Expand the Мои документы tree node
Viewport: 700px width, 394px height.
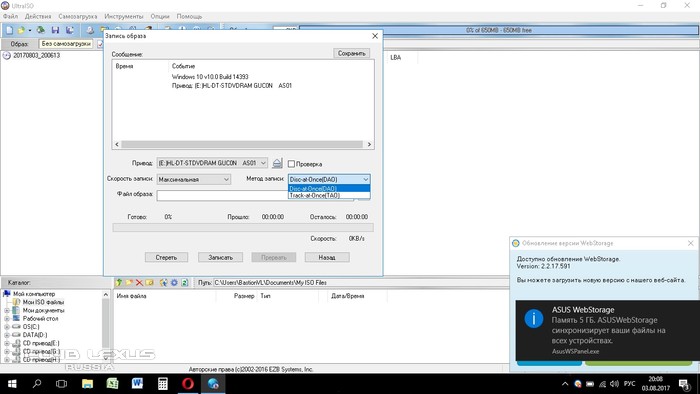(7, 310)
